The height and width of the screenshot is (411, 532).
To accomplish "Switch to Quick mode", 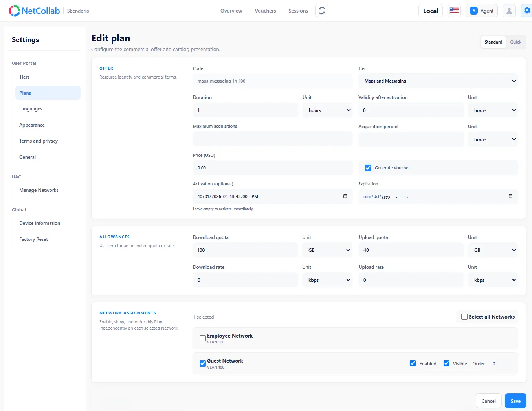I will (x=515, y=42).
